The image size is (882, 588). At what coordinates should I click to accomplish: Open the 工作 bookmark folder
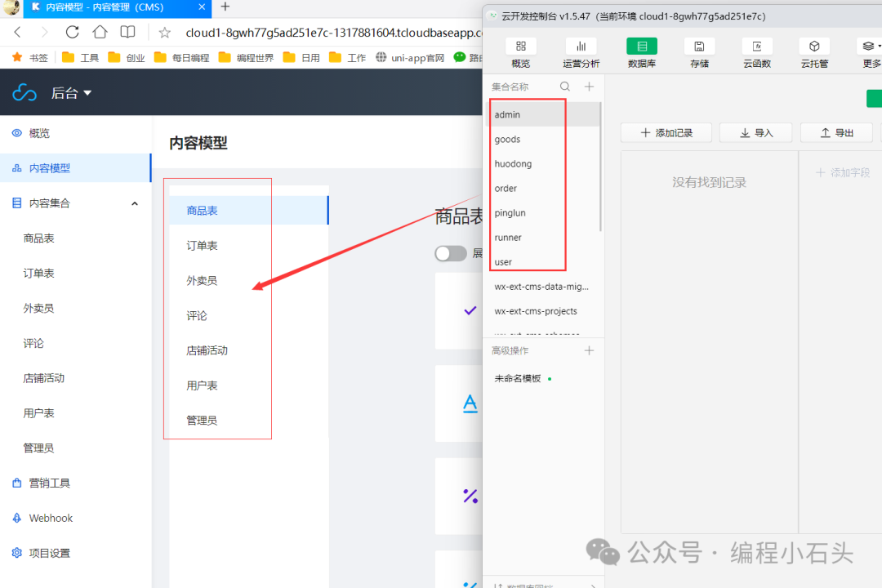click(x=348, y=57)
